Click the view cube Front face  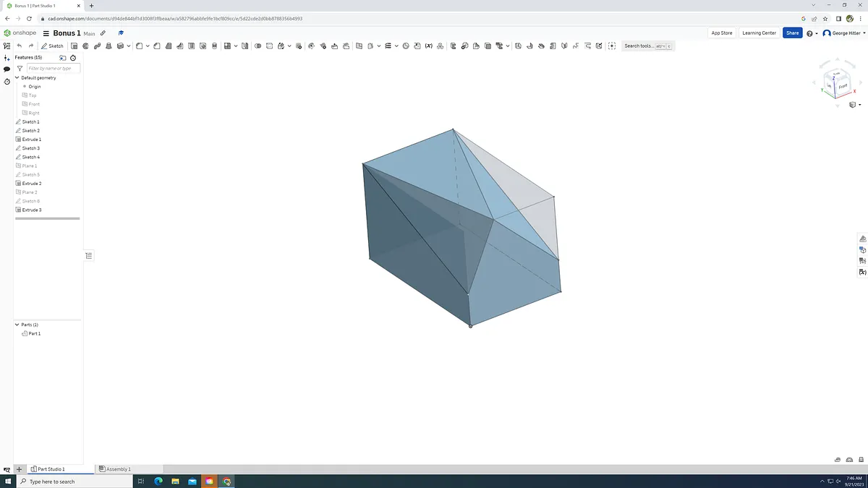pyautogui.click(x=843, y=85)
